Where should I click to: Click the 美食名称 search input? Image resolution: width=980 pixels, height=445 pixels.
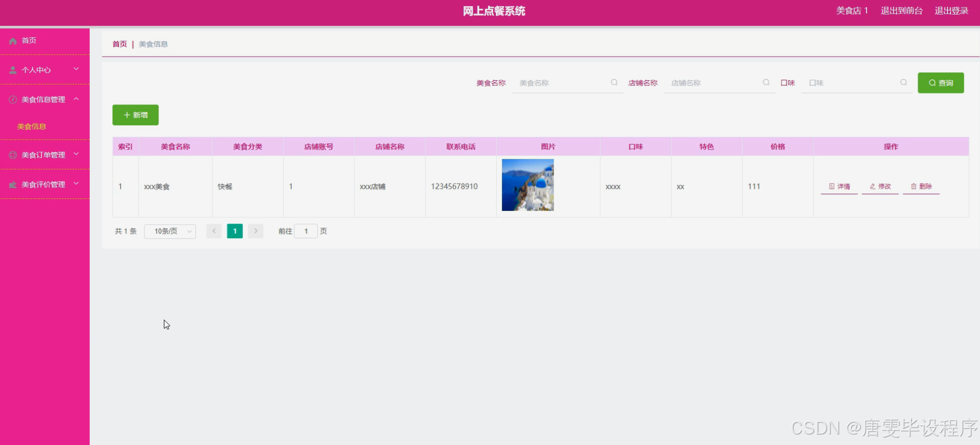pyautogui.click(x=567, y=83)
